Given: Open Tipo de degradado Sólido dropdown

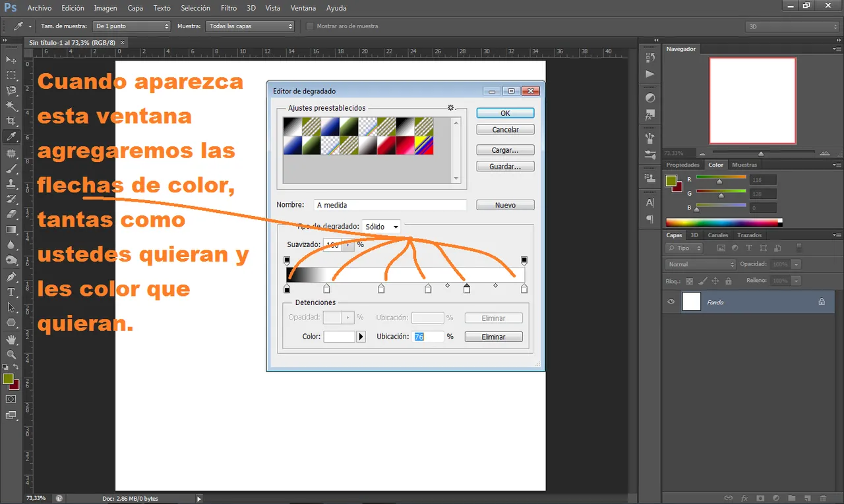Looking at the screenshot, I should 381,227.
